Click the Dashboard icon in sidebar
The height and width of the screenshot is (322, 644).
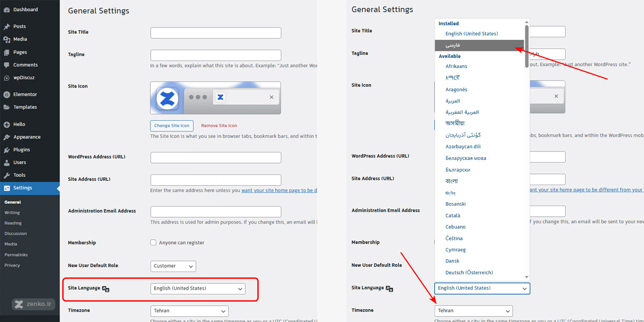6,10
